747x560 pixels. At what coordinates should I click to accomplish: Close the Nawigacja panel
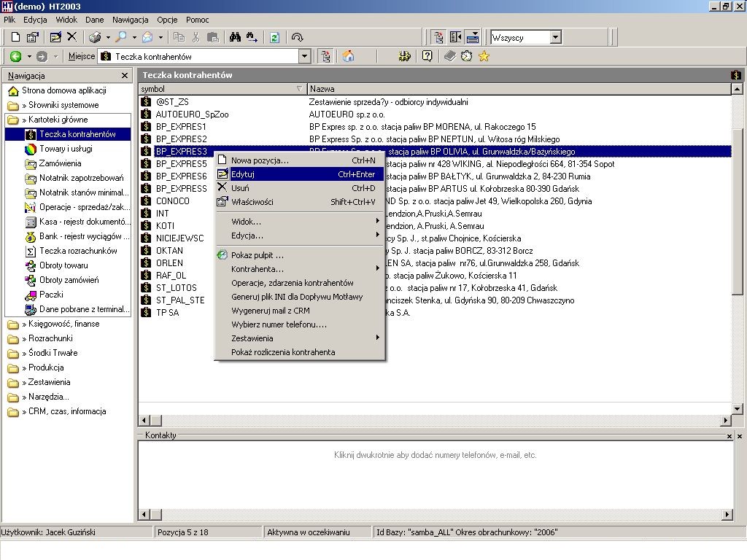125,75
